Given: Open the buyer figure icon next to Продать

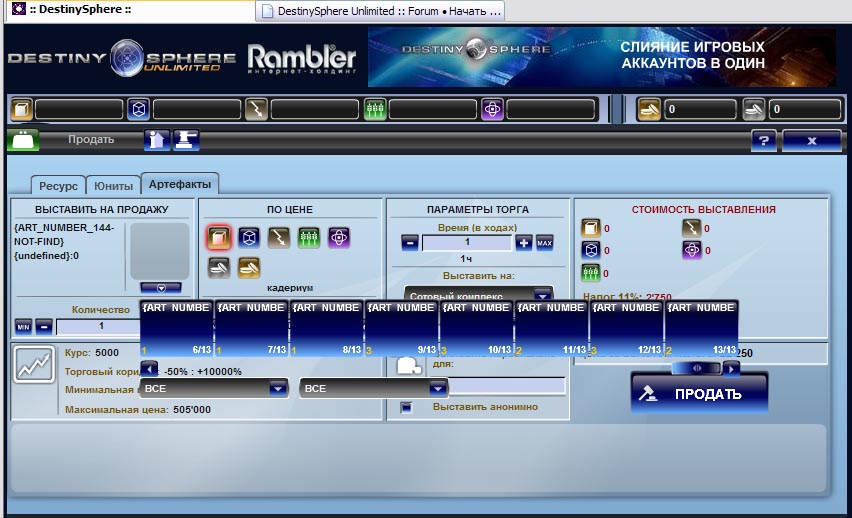Looking at the screenshot, I should [x=156, y=140].
